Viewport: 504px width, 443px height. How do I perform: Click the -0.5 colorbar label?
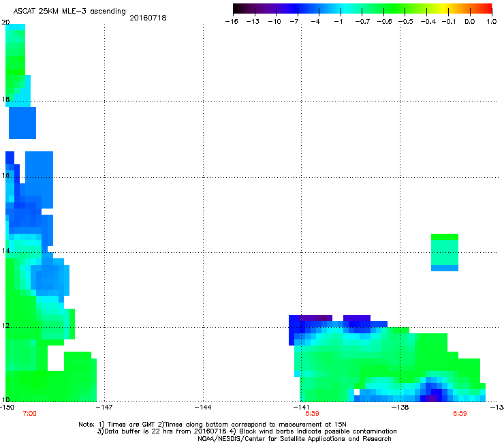[406, 22]
